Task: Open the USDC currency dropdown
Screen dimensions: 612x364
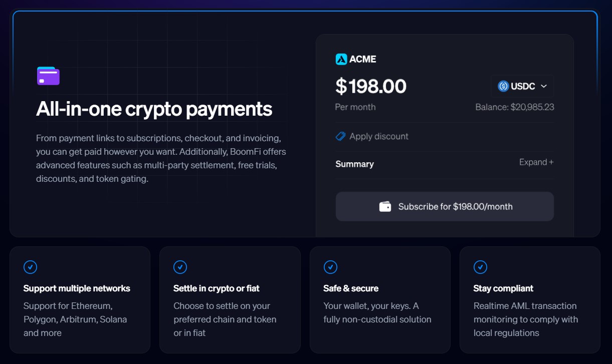Action: coord(522,86)
